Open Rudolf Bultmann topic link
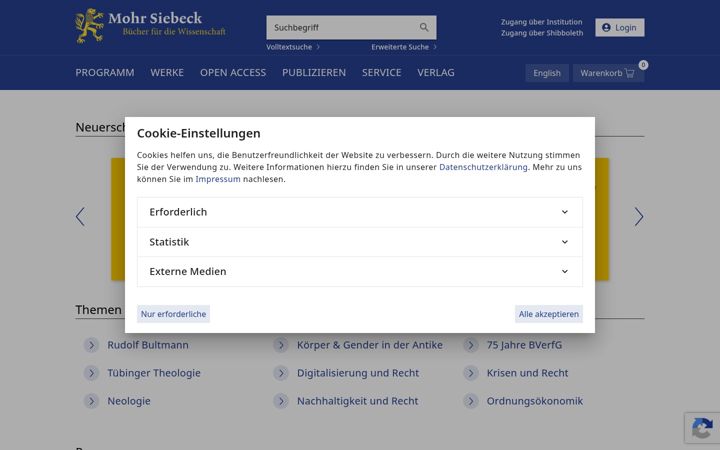The height and width of the screenshot is (450, 720). pos(148,345)
